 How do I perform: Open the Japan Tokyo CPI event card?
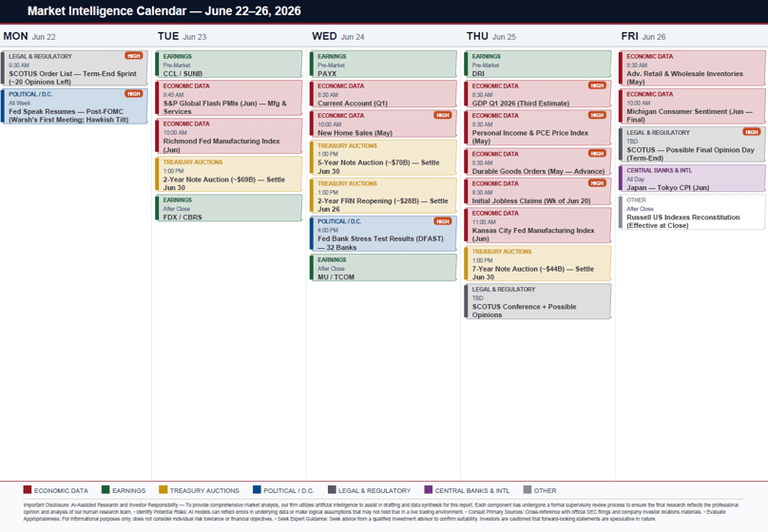[x=692, y=179]
